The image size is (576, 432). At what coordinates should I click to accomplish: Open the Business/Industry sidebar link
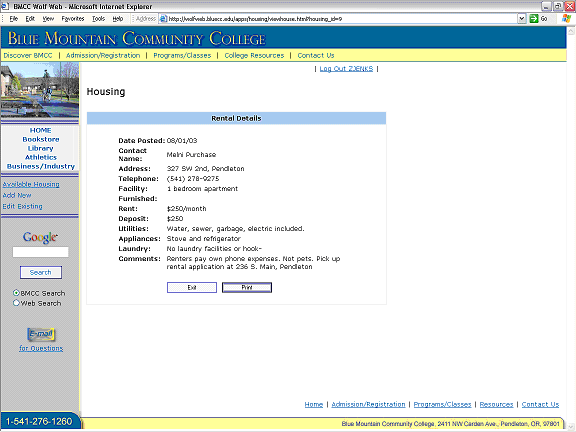(x=41, y=166)
